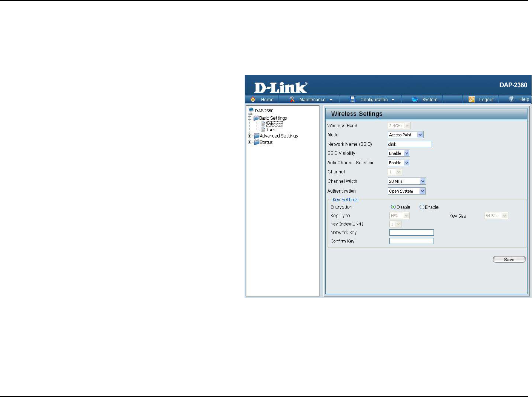This screenshot has height=397, width=532.
Task: Collapse the Basic Settings tree node
Action: (x=249, y=118)
